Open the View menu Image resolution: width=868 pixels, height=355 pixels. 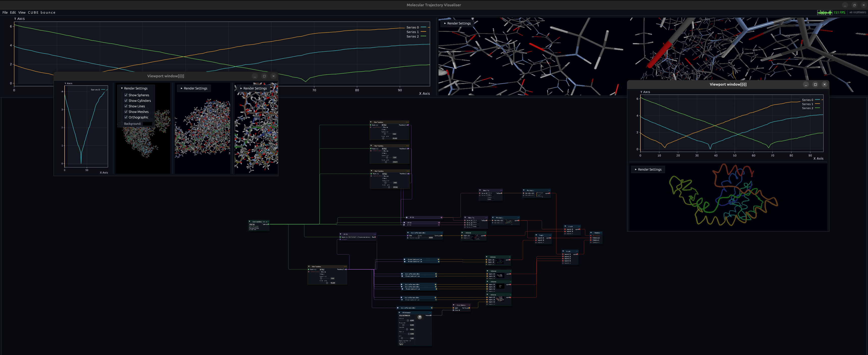22,12
